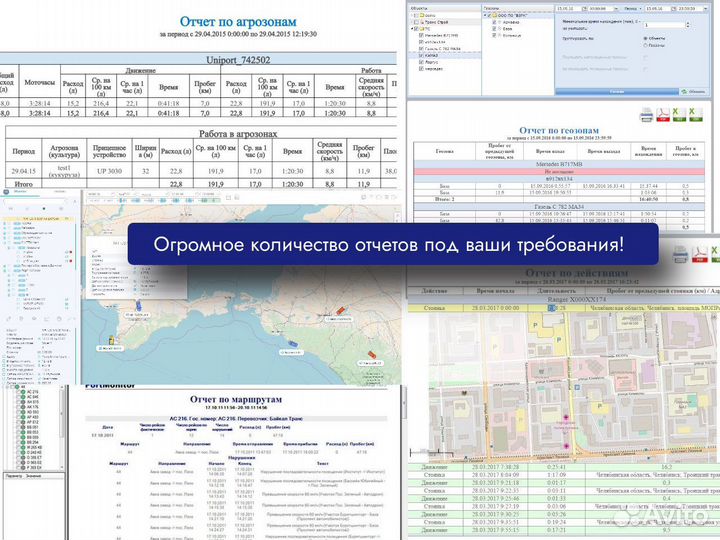Check AC 216 vehicle in routes tree
The height and width of the screenshot is (540, 720).
(x=17, y=392)
